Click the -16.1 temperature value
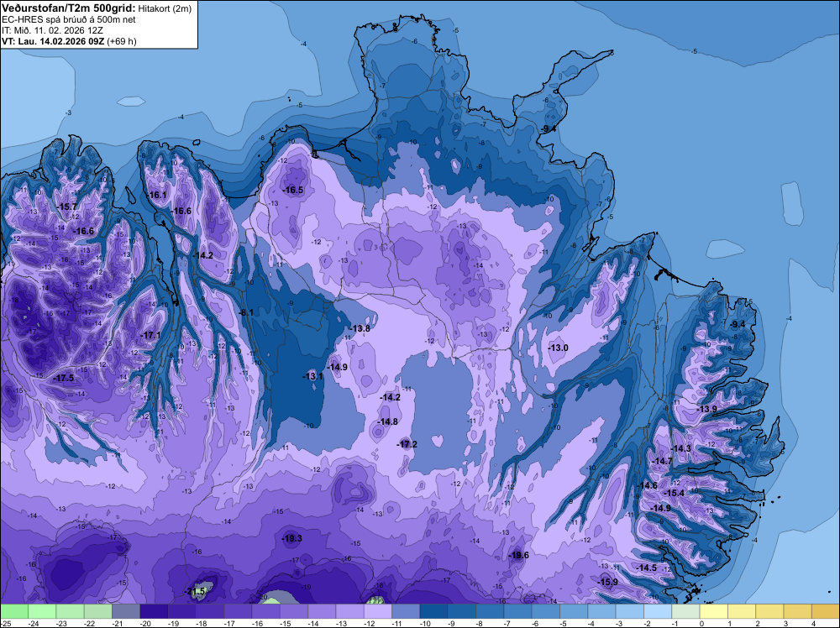This screenshot has height=628, width=840. 157,195
